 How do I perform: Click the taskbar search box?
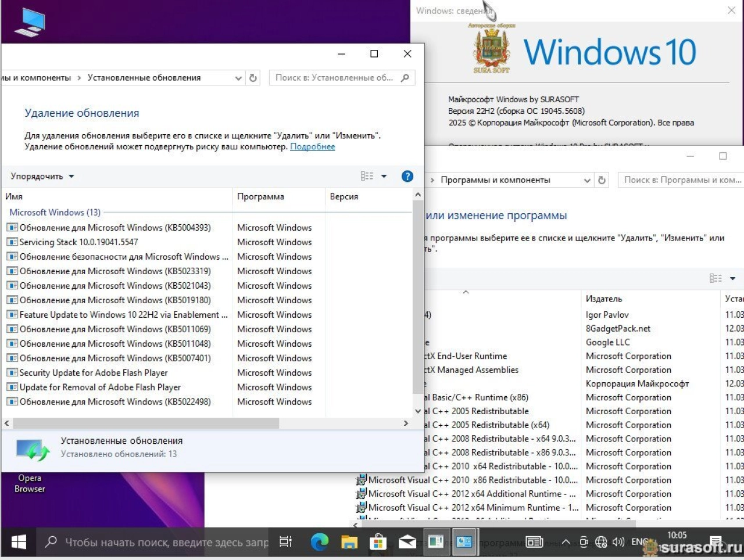pyautogui.click(x=153, y=542)
